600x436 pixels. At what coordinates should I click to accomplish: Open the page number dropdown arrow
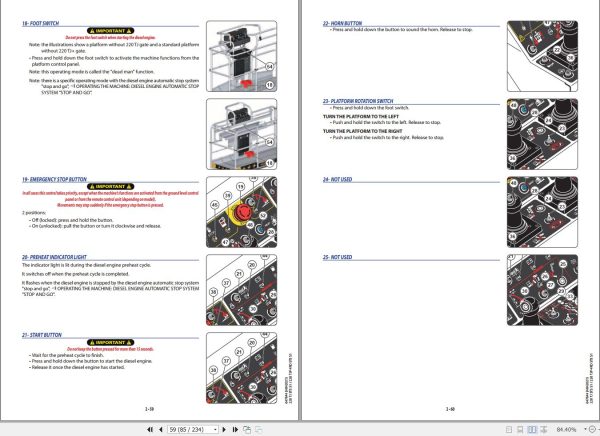(x=215, y=429)
